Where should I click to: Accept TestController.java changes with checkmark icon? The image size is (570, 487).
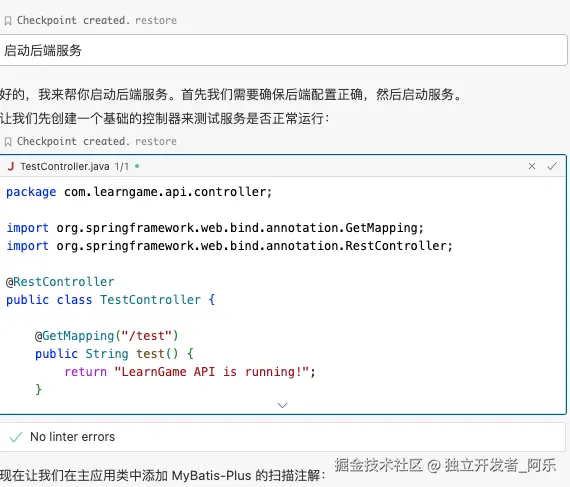[552, 166]
